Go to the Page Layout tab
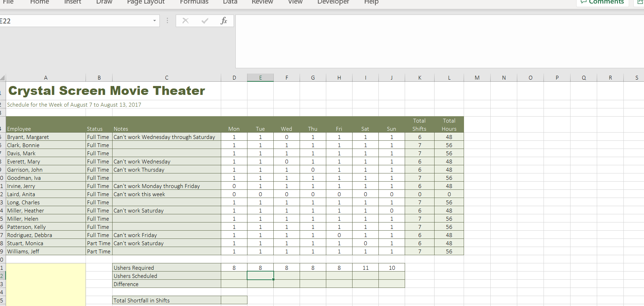Image resolution: width=644 pixels, height=306 pixels. (x=146, y=2)
